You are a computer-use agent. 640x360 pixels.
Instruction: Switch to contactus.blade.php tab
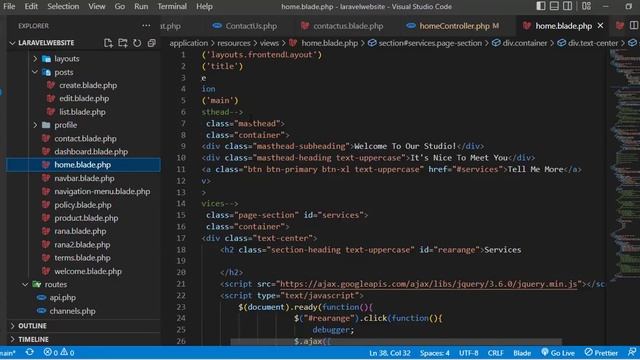pyautogui.click(x=342, y=26)
